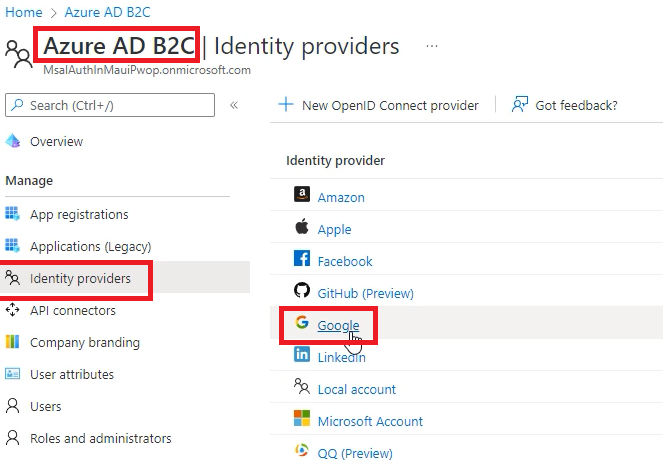
Task: Click the Company branding colored bars icon
Action: [x=12, y=342]
